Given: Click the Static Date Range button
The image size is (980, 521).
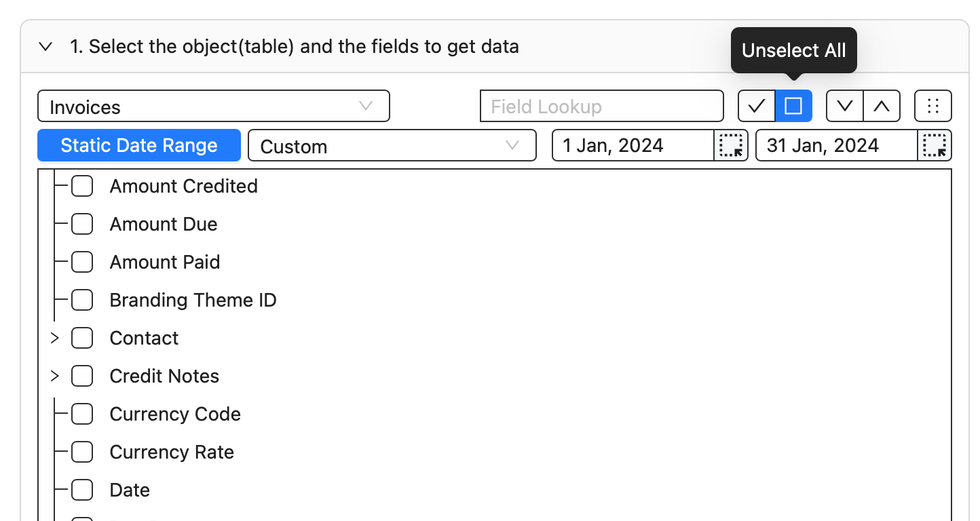Looking at the screenshot, I should click(139, 145).
